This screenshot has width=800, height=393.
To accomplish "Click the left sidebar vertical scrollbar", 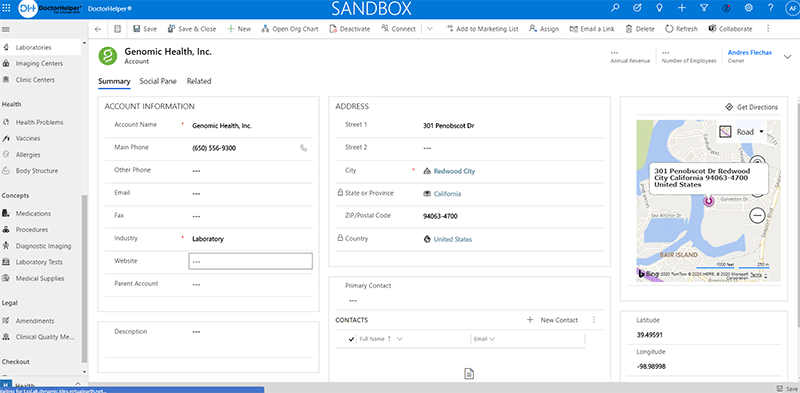I will [x=85, y=278].
